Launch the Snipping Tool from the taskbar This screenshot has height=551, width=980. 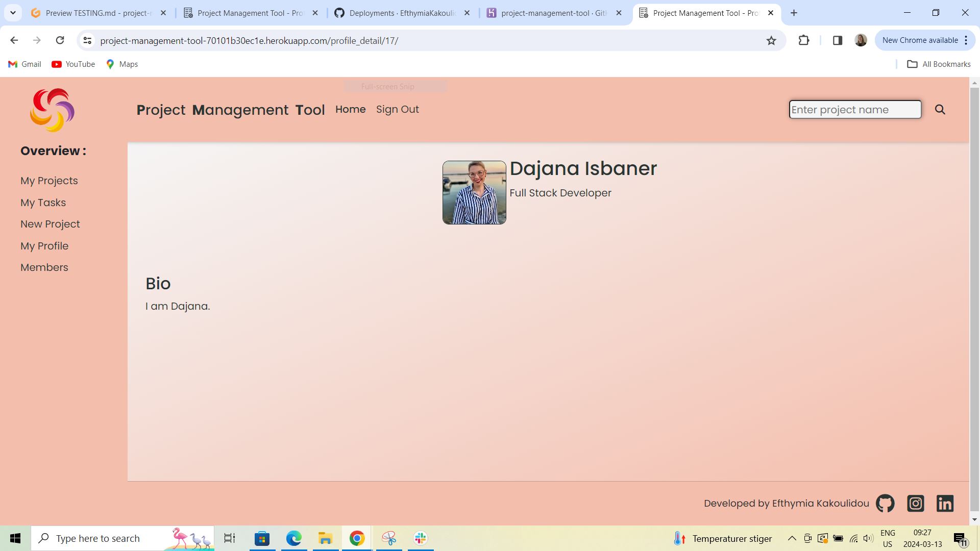click(x=389, y=538)
